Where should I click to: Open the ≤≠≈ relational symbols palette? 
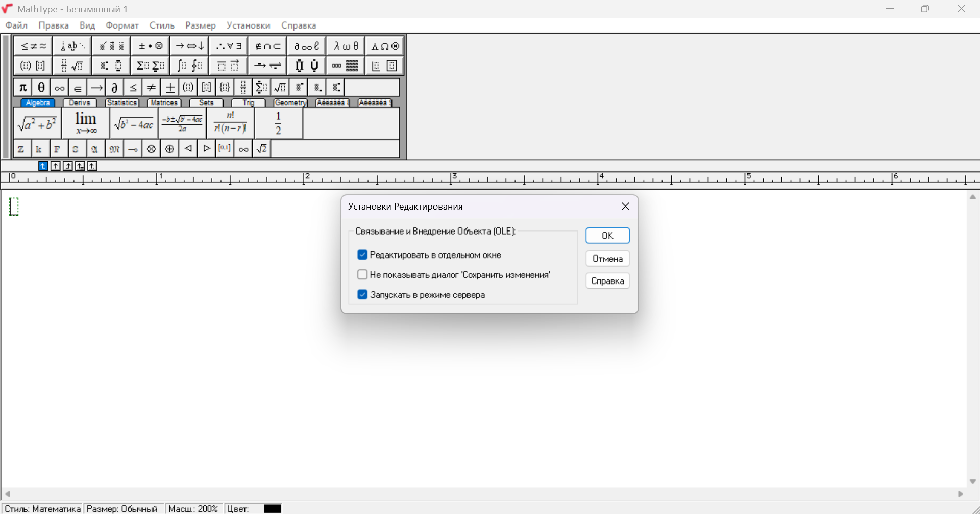click(33, 46)
